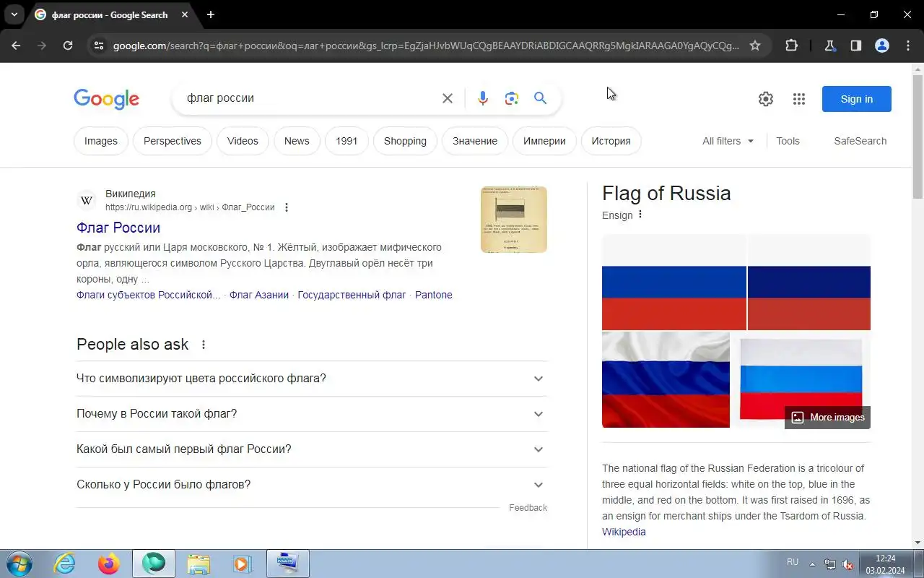Expand "Что символизируют цвета российского флага?"
Viewport: 924px width, 578px height.
312,379
